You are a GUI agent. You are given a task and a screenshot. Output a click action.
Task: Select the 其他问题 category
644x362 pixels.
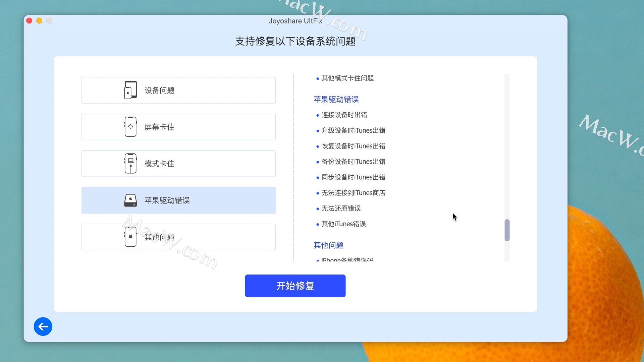pos(178,237)
